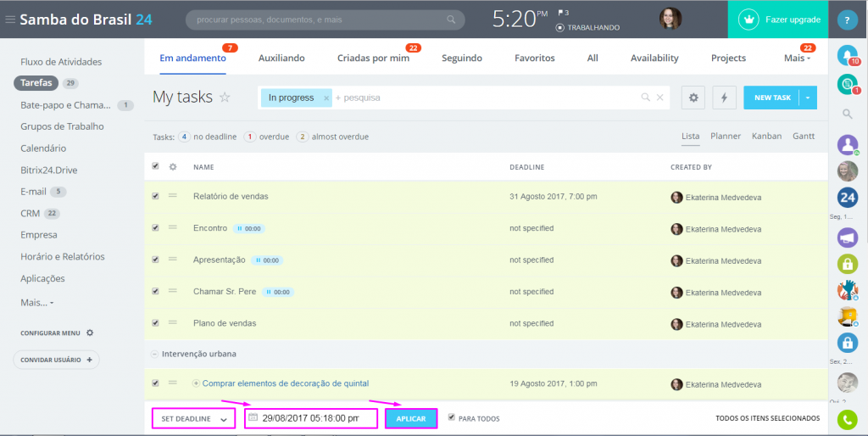This screenshot has width=868, height=436.
Task: Uncheck the Apresentação task checkbox
Action: click(x=155, y=259)
